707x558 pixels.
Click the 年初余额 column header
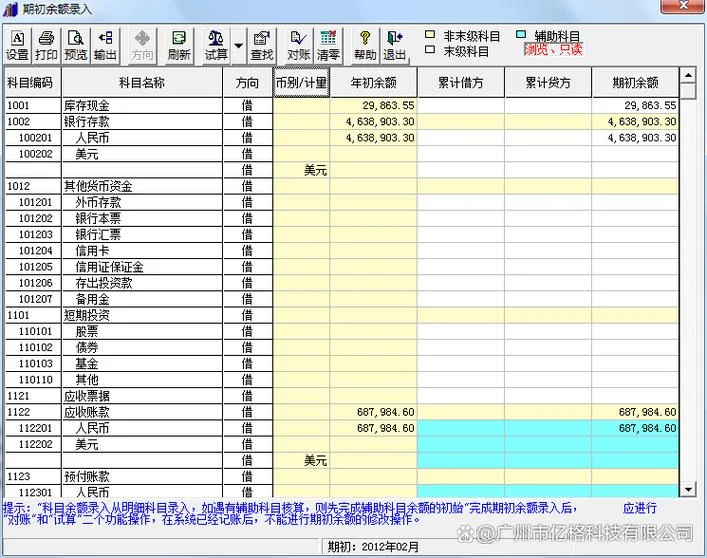click(x=373, y=82)
